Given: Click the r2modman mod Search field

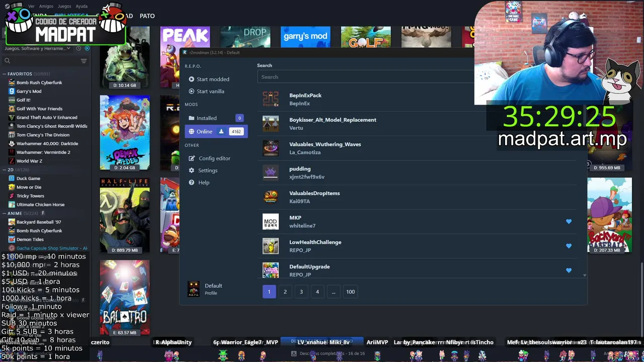Looking at the screenshot, I should (365, 77).
